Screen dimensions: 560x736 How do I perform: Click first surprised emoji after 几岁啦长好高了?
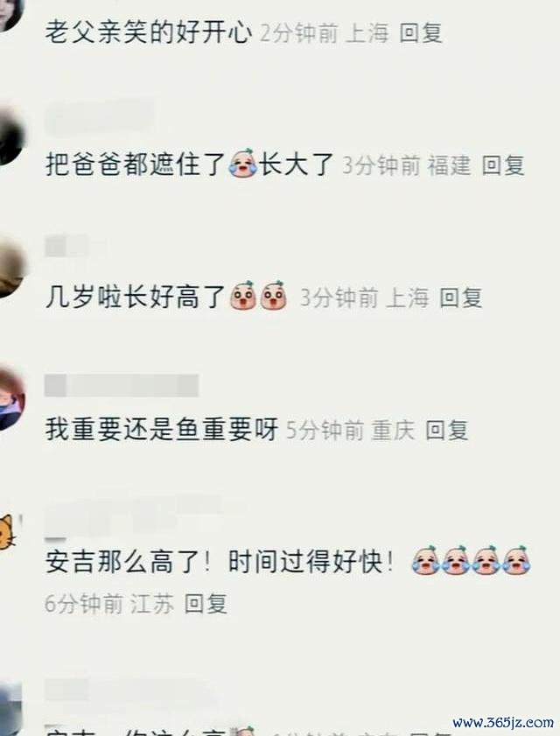[242, 296]
